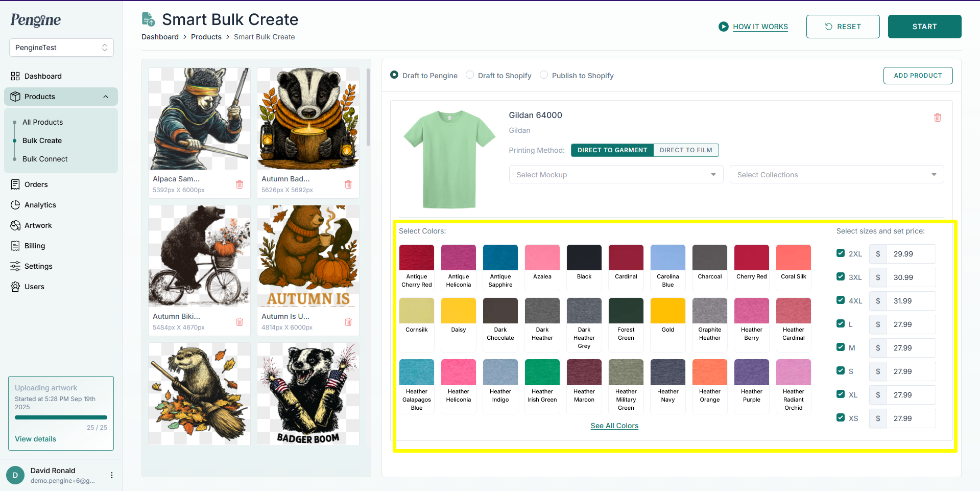
Task: Click trash icon for Autumn Bad artwork
Action: [x=348, y=184]
